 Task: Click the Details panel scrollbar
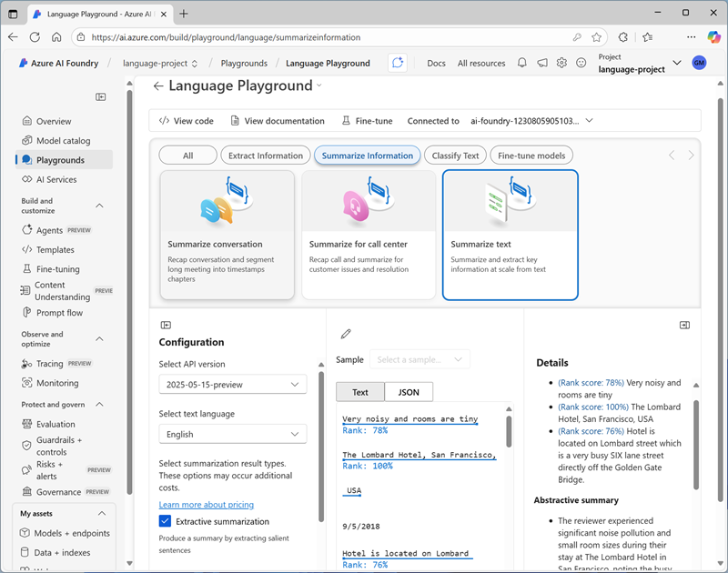(x=697, y=437)
